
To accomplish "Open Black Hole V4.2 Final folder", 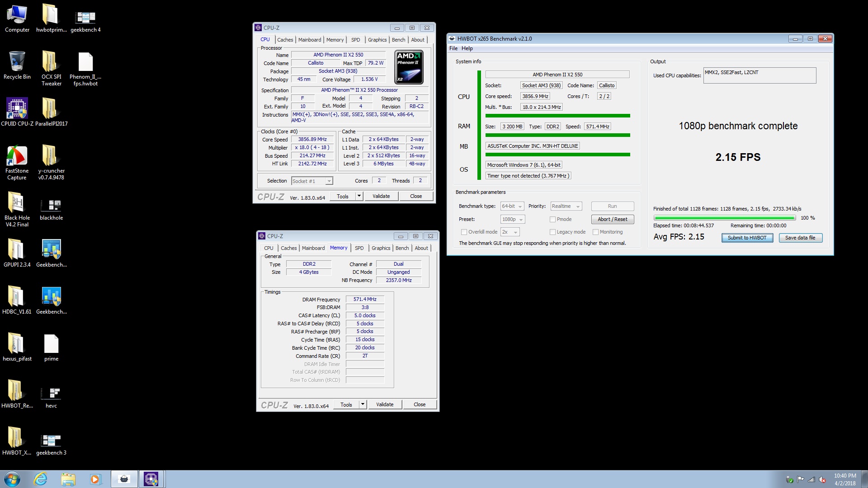I will click(x=17, y=210).
